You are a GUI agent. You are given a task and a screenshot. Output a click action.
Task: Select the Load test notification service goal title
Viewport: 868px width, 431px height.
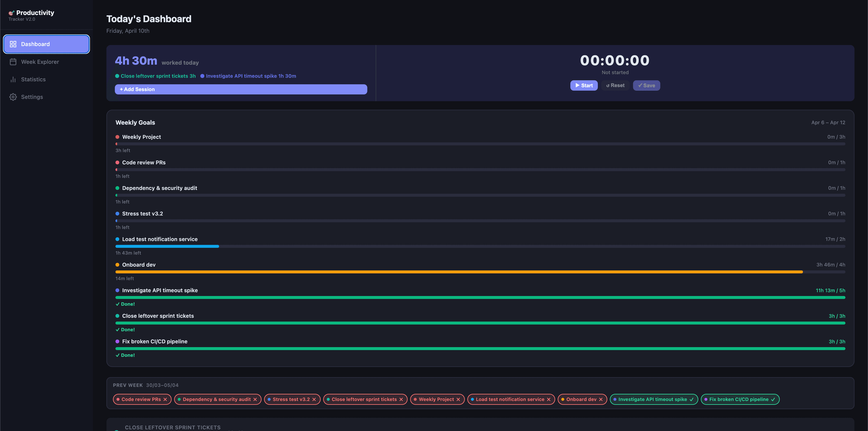point(160,239)
